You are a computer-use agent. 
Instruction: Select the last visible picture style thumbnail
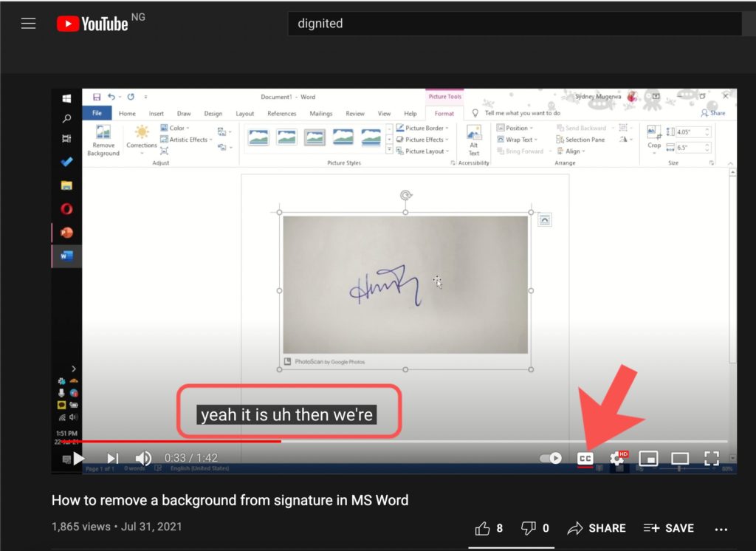371,137
